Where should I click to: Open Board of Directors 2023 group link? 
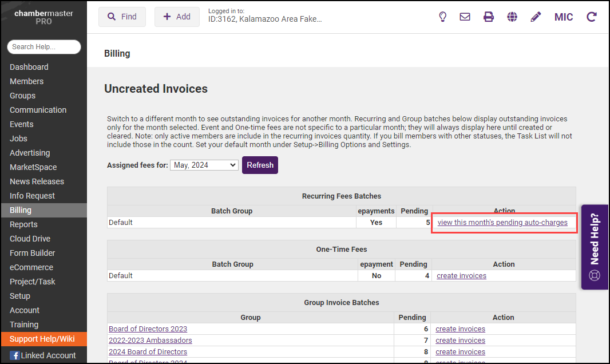(148, 329)
